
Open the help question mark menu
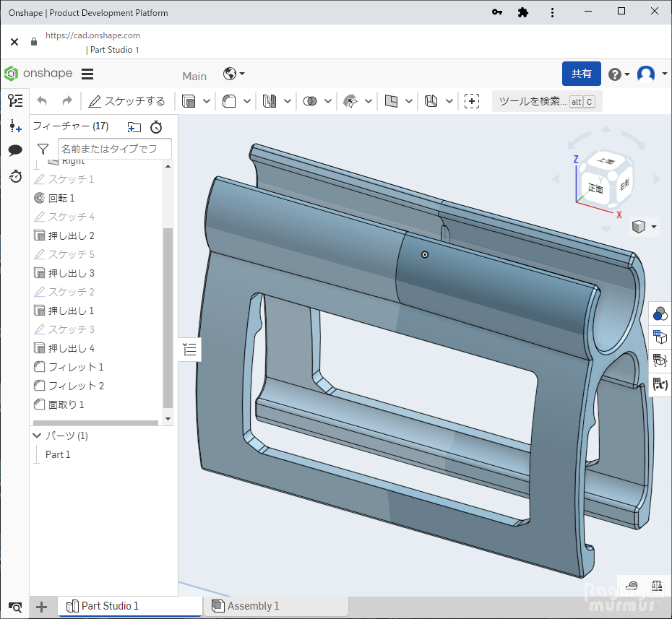(619, 74)
